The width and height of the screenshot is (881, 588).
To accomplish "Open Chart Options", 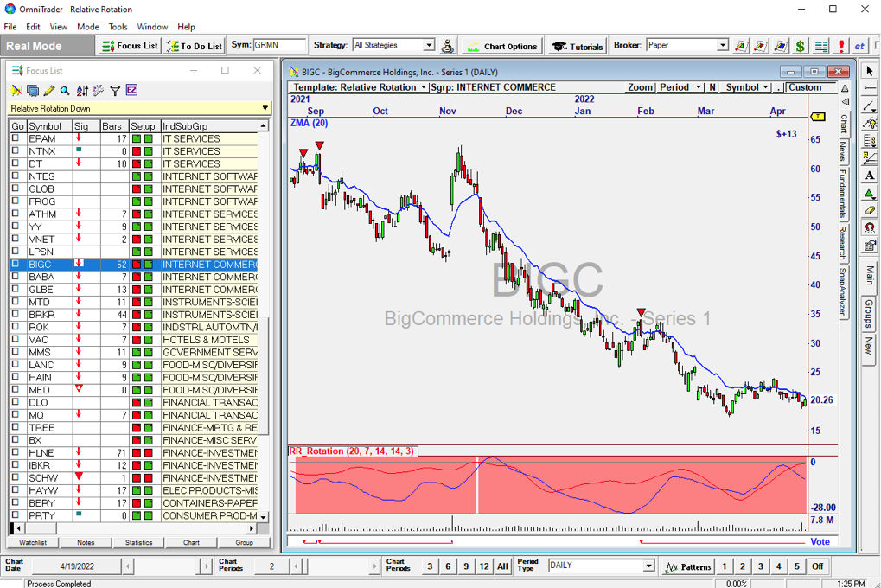I will 502,46.
